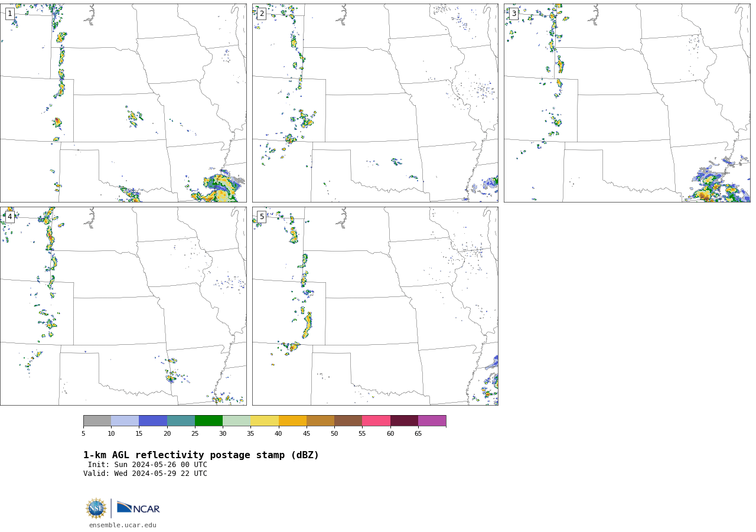Click the panel number label '3'
This screenshot has height=532, width=756.
pyautogui.click(x=514, y=14)
